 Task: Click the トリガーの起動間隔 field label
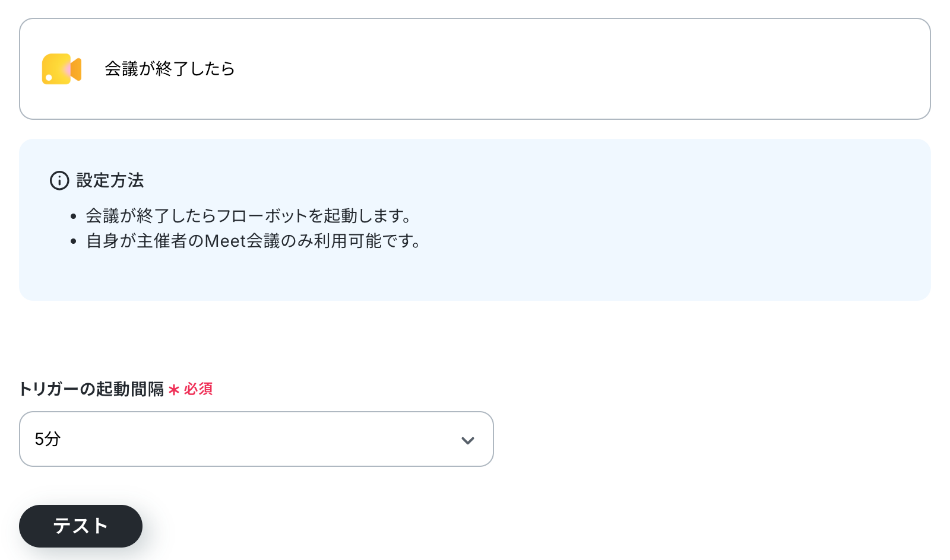91,389
